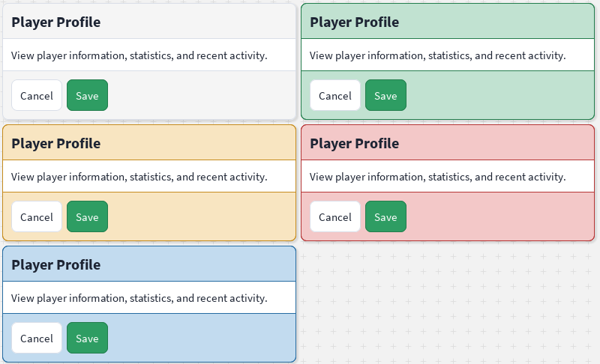This screenshot has width=600, height=364.
Task: Click Save in the gray Player Profile card
Action: pos(87,95)
